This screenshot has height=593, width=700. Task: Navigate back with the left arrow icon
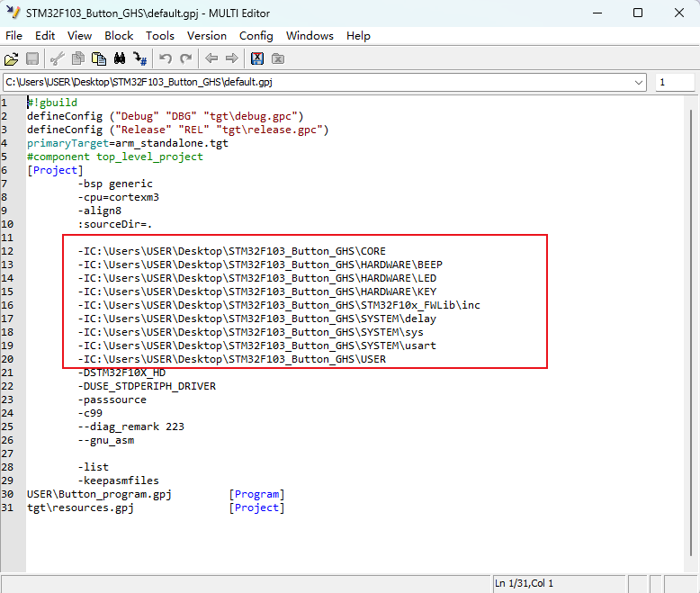[211, 58]
